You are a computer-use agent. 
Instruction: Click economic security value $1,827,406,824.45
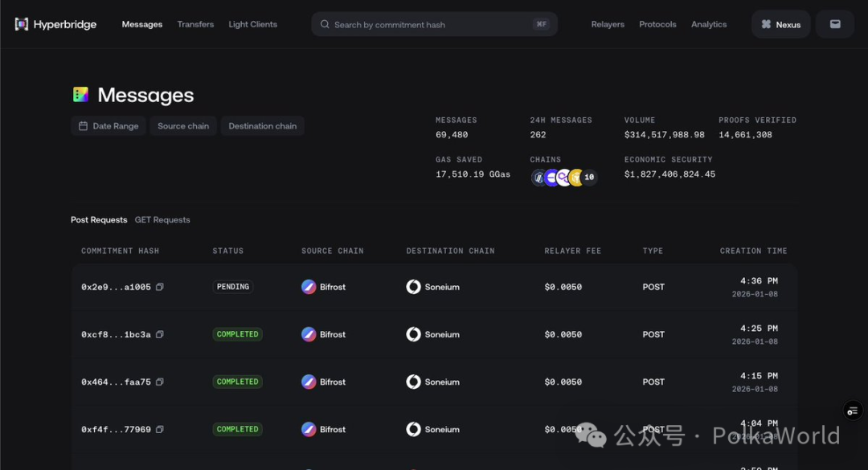669,174
